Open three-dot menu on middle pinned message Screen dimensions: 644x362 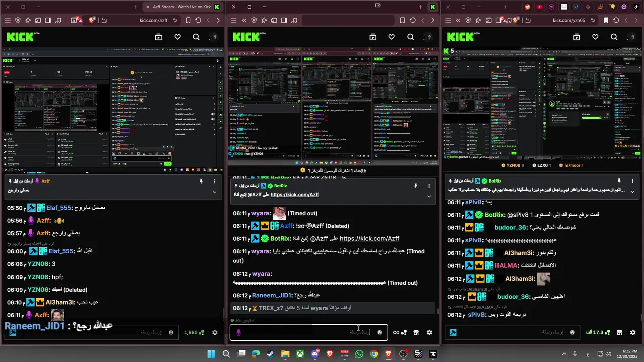click(429, 186)
